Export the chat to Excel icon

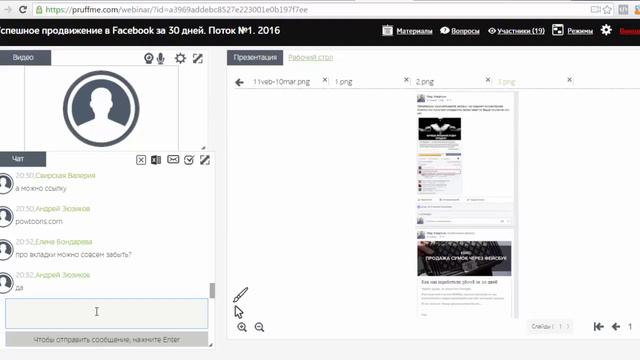click(156, 160)
